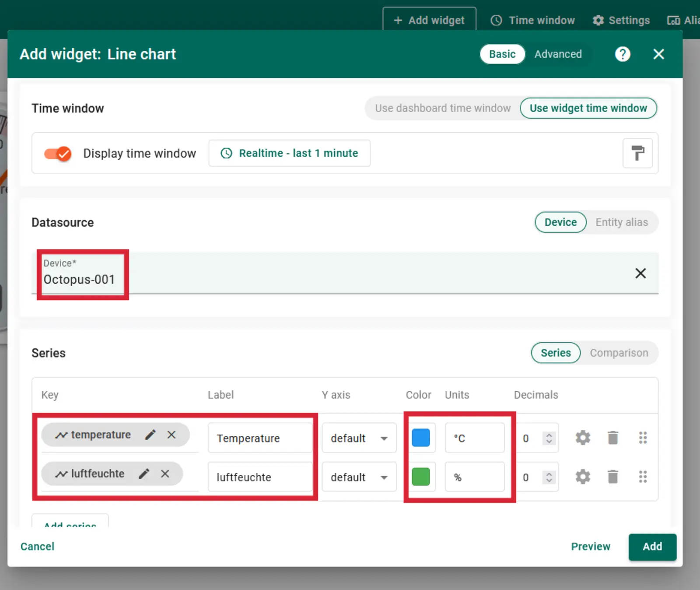Delete the luftfeuchte series with trash icon
700x590 pixels.
pos(613,477)
